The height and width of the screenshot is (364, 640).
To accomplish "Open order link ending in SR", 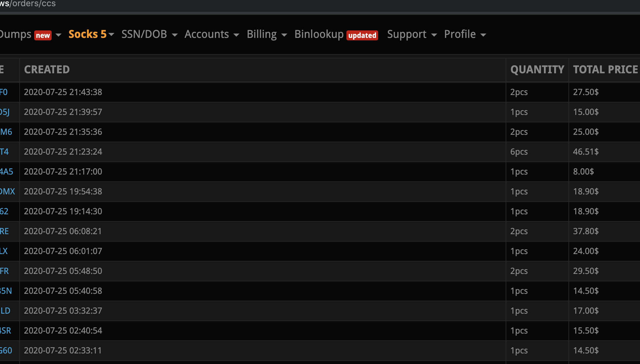I will pyautogui.click(x=6, y=330).
